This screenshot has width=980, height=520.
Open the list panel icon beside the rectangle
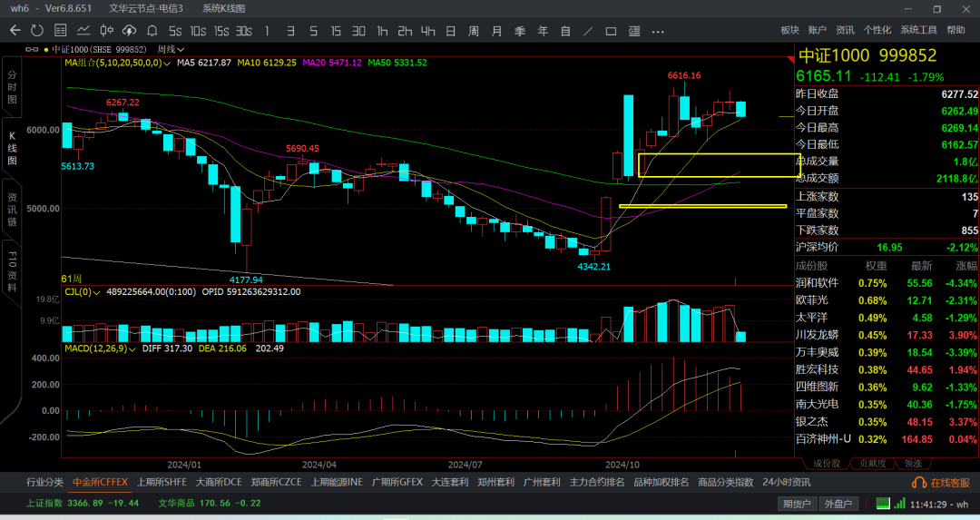(x=633, y=31)
